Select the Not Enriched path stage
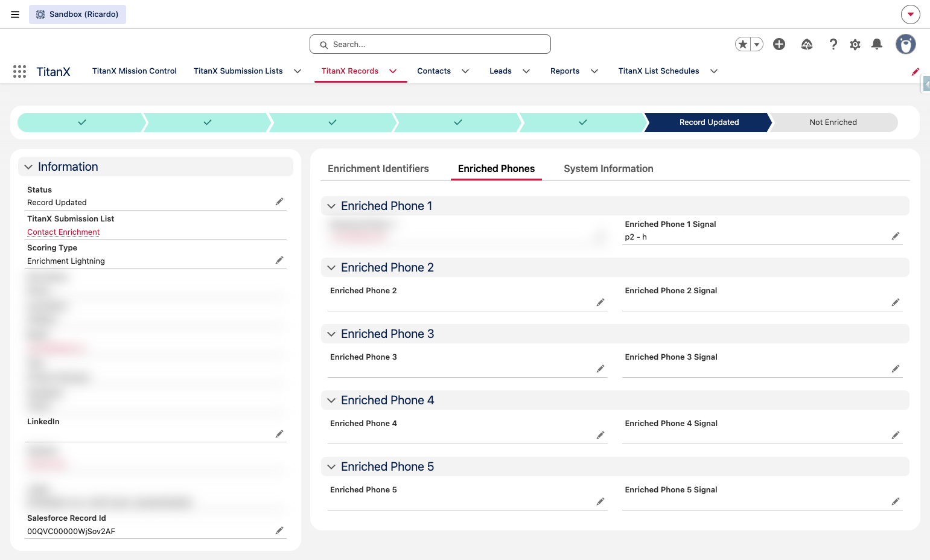Image resolution: width=930 pixels, height=560 pixels. 833,122
